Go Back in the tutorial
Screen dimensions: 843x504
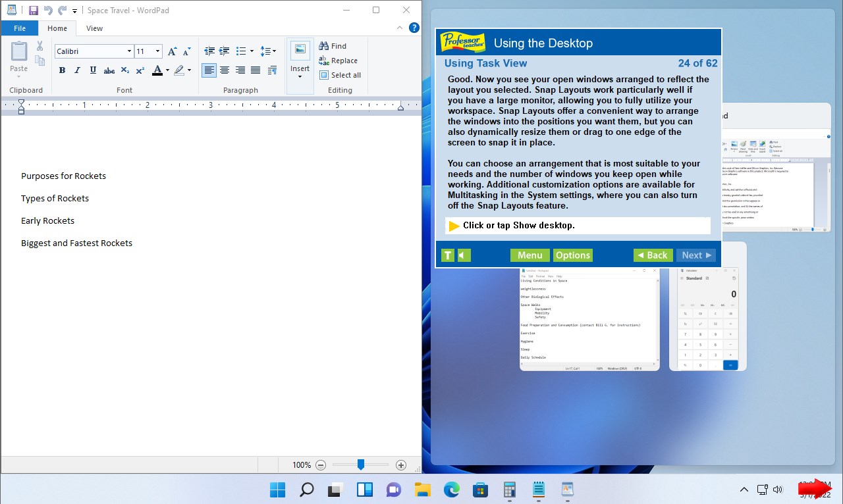click(653, 255)
